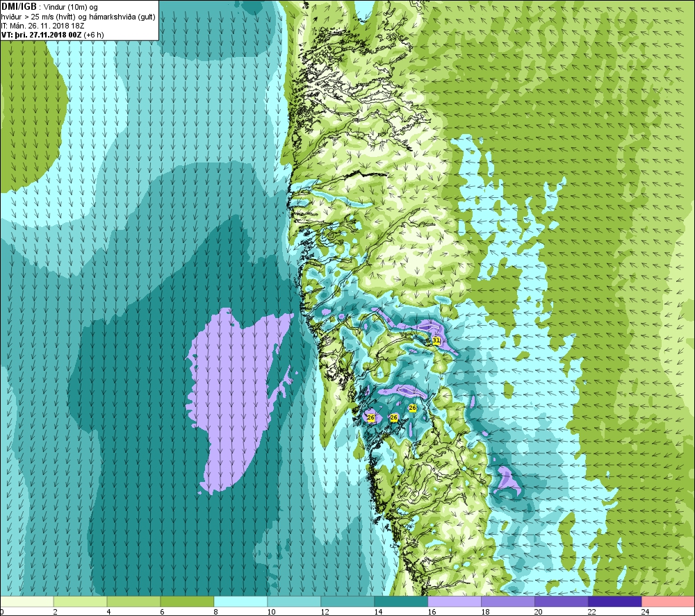695x616 pixels.
Task: Click the legend scale label 20
Action: [539, 612]
